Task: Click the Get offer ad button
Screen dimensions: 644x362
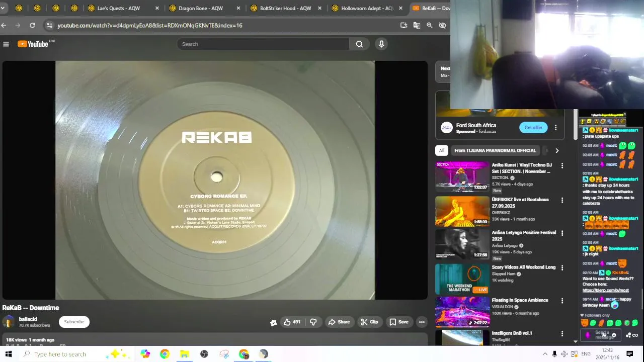Action: point(533,128)
